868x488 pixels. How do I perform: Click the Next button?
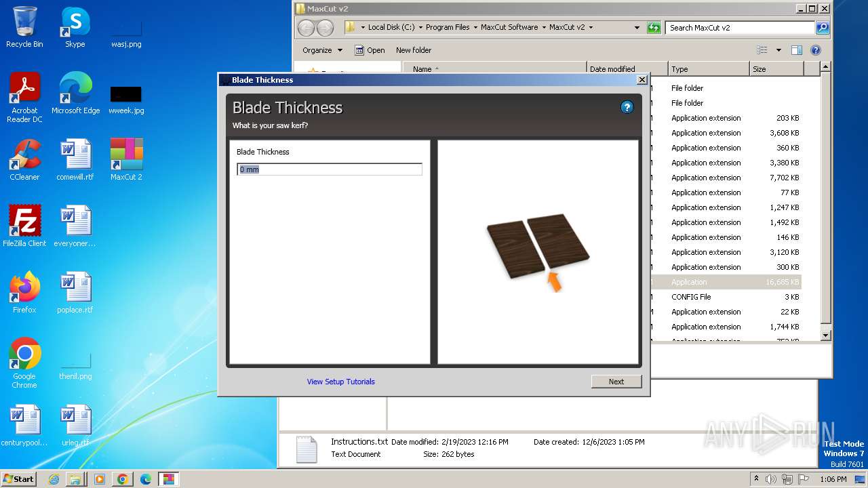pyautogui.click(x=616, y=382)
